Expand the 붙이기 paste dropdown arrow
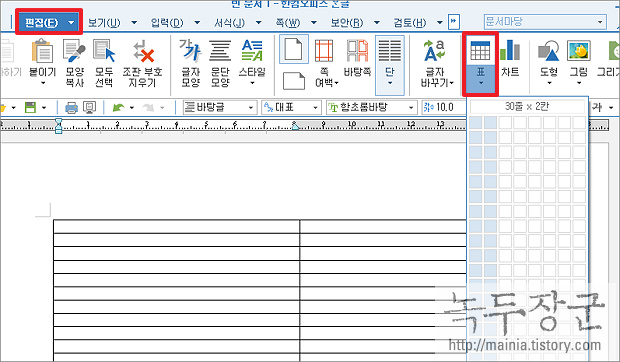Image resolution: width=620 pixels, height=362 pixels. (42, 83)
